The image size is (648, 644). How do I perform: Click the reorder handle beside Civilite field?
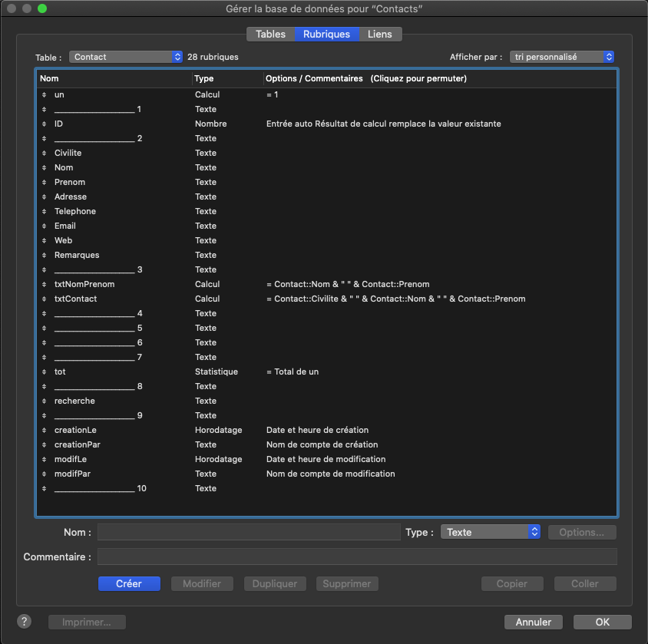[44, 153]
